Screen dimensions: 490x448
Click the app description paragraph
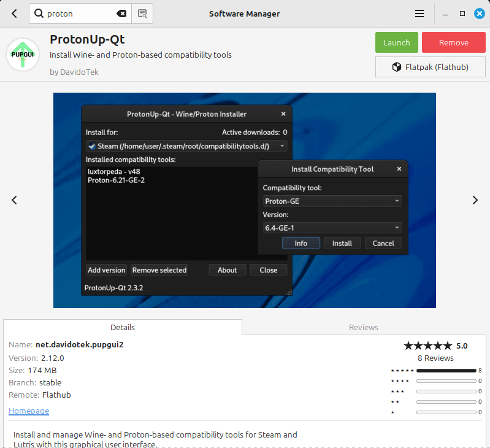pyautogui.click(x=155, y=439)
